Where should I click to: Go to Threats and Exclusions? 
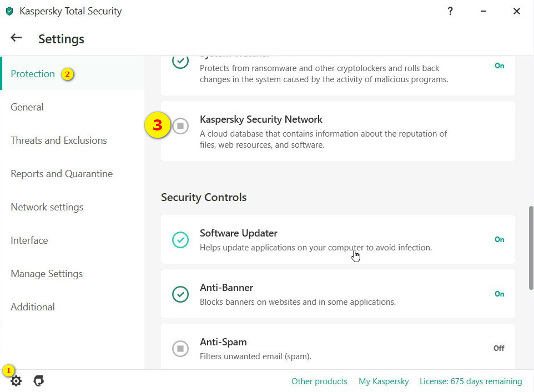(59, 140)
